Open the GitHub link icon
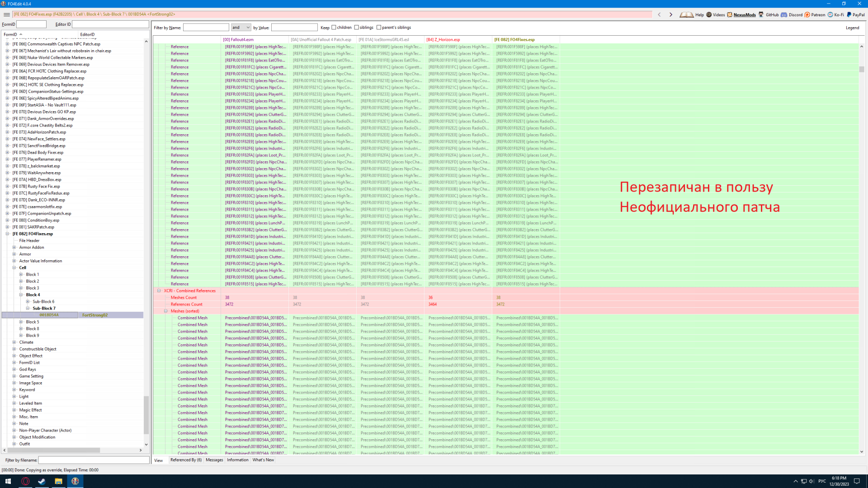Screen dimensions: 868x488 (761, 15)
